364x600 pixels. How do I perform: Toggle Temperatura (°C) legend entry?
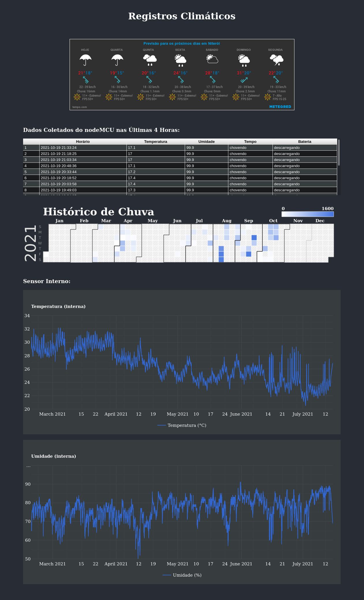coord(182,425)
